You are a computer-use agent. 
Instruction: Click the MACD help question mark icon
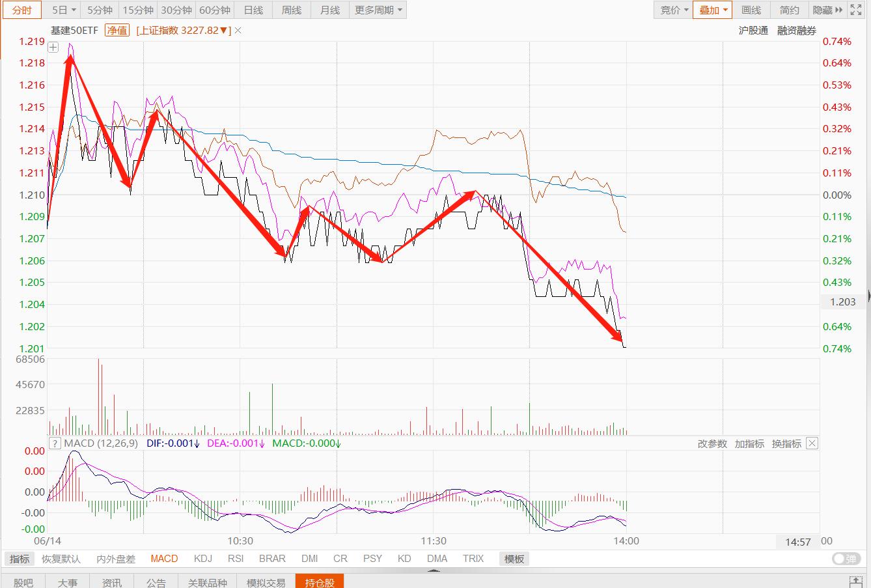click(55, 443)
